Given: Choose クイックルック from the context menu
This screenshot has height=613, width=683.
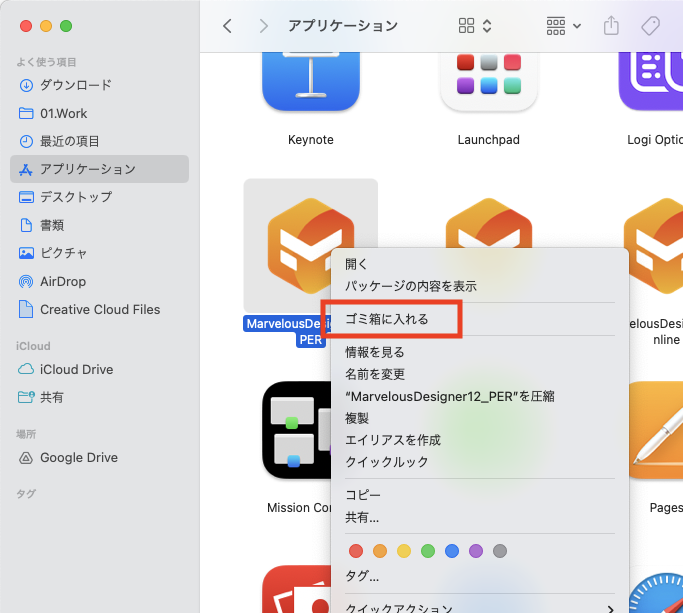Looking at the screenshot, I should (x=480, y=462).
